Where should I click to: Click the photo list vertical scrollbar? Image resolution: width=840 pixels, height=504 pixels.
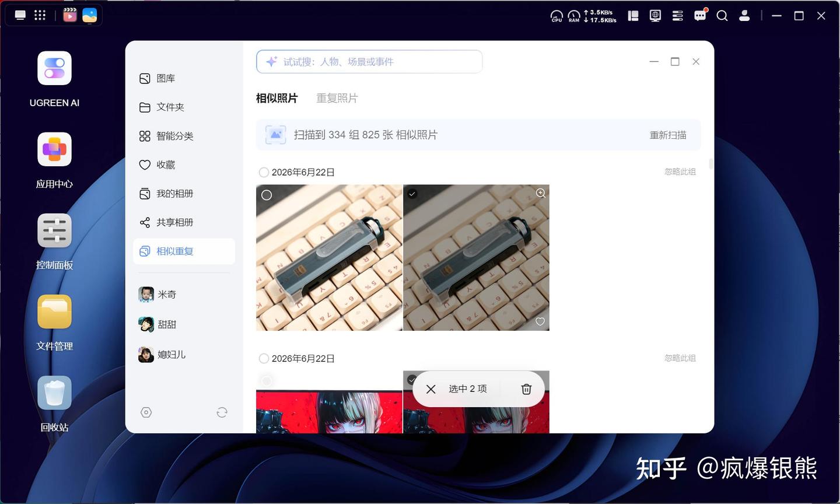pos(710,164)
